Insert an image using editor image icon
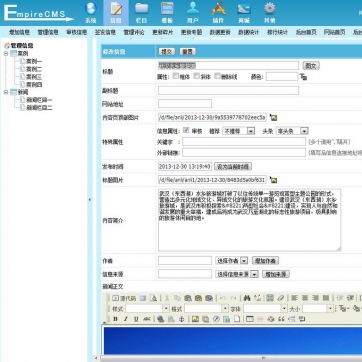This screenshot has height=362, width=362. pos(195,319)
